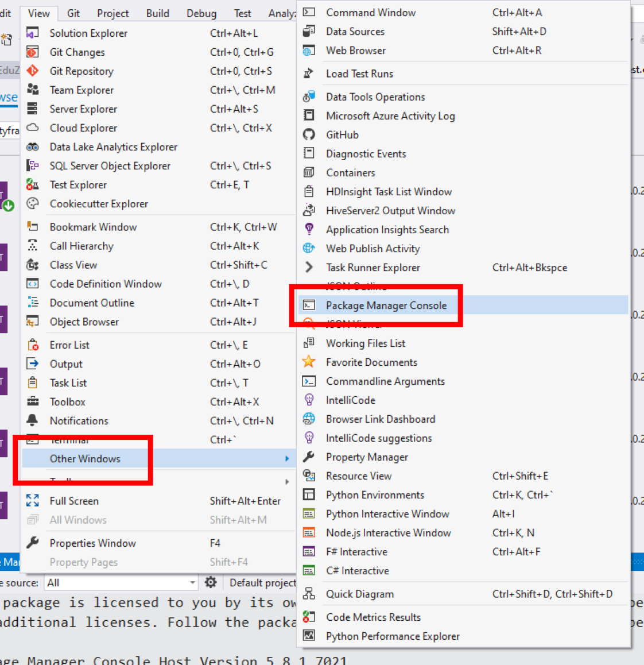Screen dimensions: 644x665
Task: Expand the Toolbars submenu arrow
Action: click(x=287, y=482)
